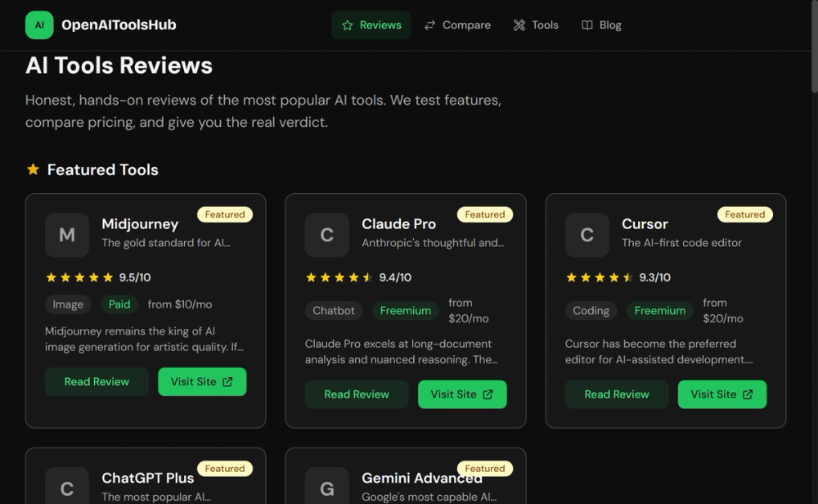The height and width of the screenshot is (504, 818).
Task: Click external link icon in Claude Pro Visit Site
Action: pyautogui.click(x=488, y=394)
